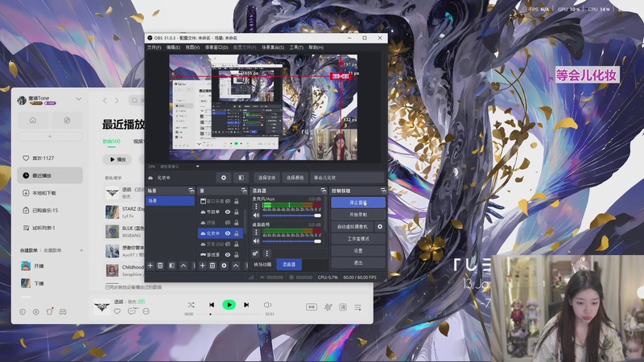This screenshot has width=644, height=362.
Task: Open 编辑(E) menu in OBS
Action: [173, 47]
